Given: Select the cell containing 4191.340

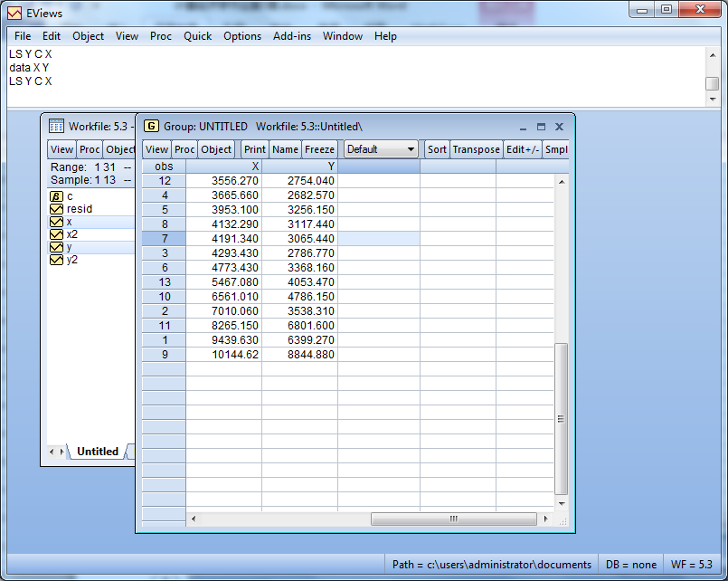Looking at the screenshot, I should click(224, 239).
